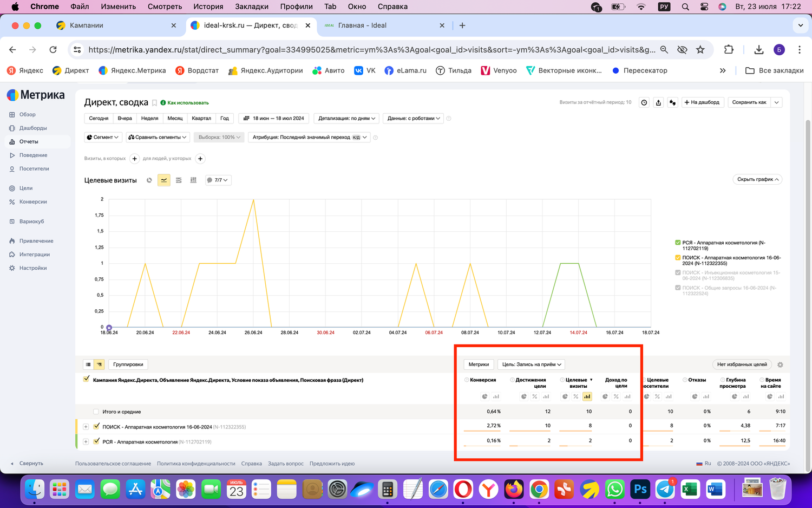Bookmark the Директ, сводка report
Viewport: 812px width, 508px height.
click(154, 103)
